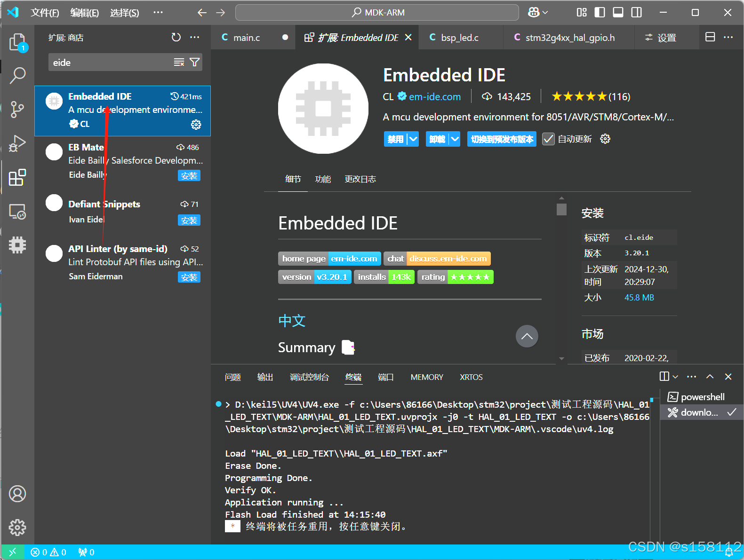Viewport: 744px width, 560px height.
Task: Open the Remote Explorer view
Action: coord(17,212)
